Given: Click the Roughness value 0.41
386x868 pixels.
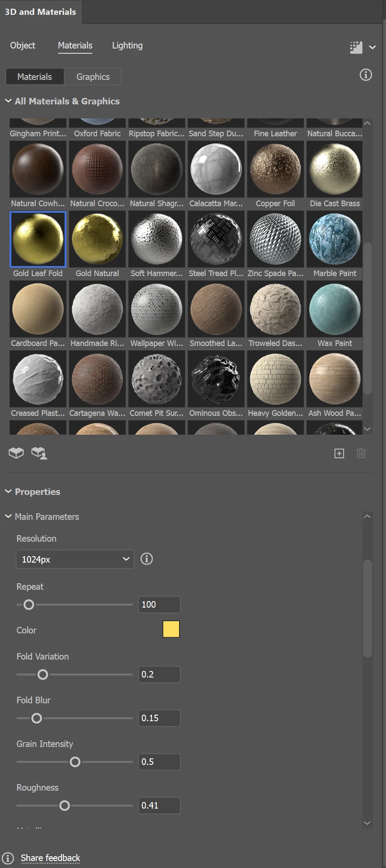Looking at the screenshot, I should 159,806.
